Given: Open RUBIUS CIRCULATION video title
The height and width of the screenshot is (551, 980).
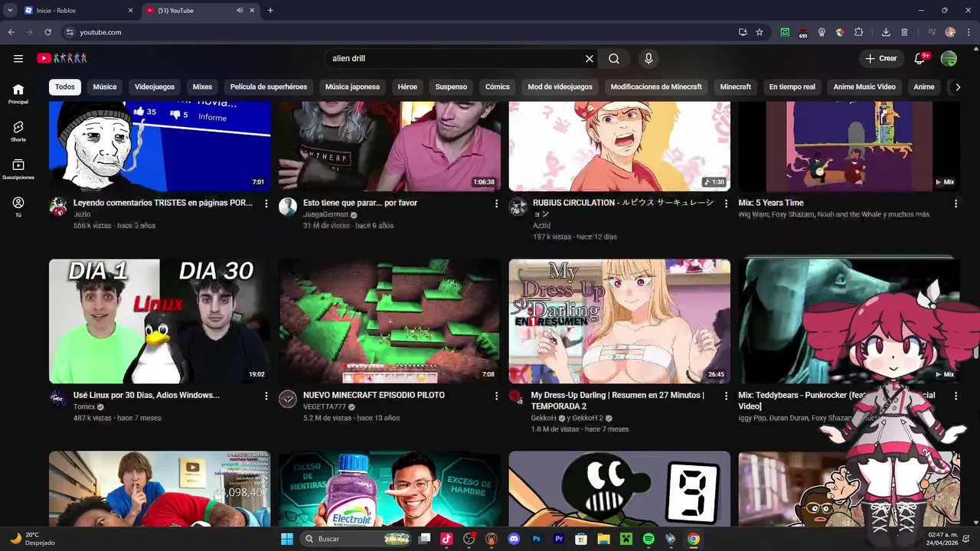Looking at the screenshot, I should point(623,208).
